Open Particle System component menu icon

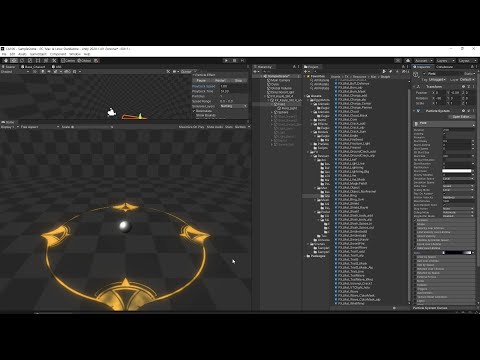(473, 110)
